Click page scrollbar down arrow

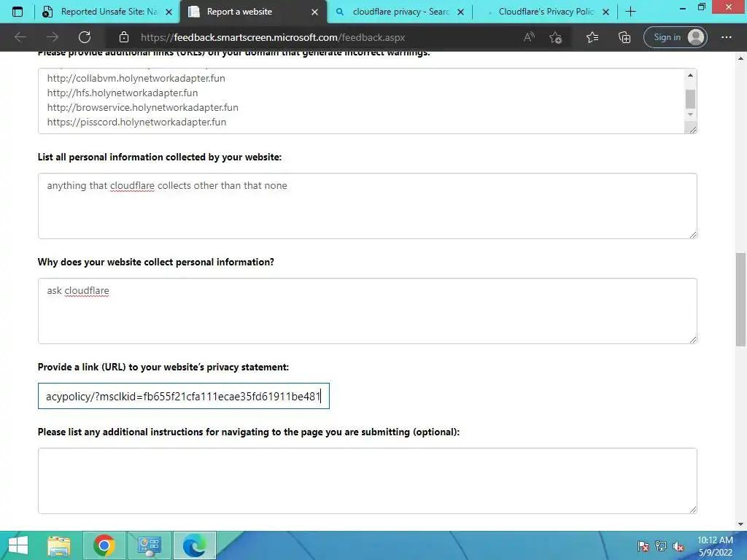click(x=741, y=524)
